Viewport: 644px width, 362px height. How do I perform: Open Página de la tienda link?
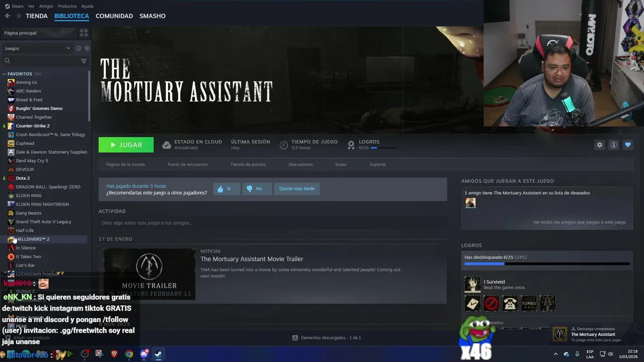pos(125,164)
